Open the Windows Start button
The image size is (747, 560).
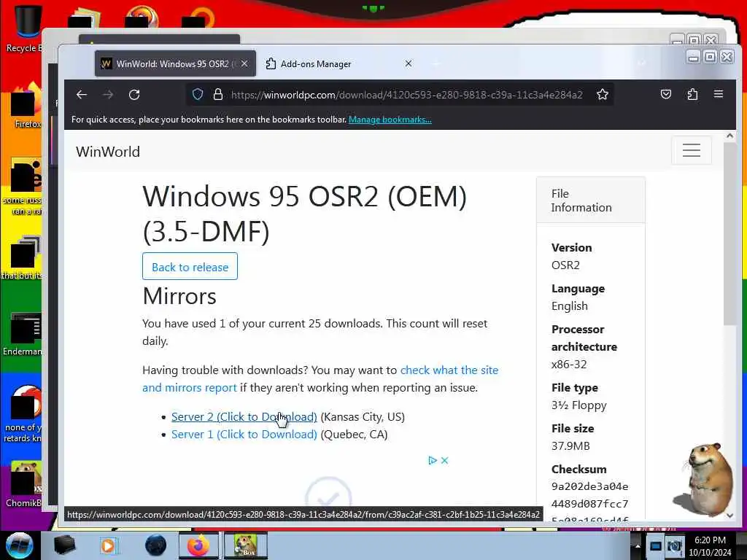pyautogui.click(x=19, y=545)
